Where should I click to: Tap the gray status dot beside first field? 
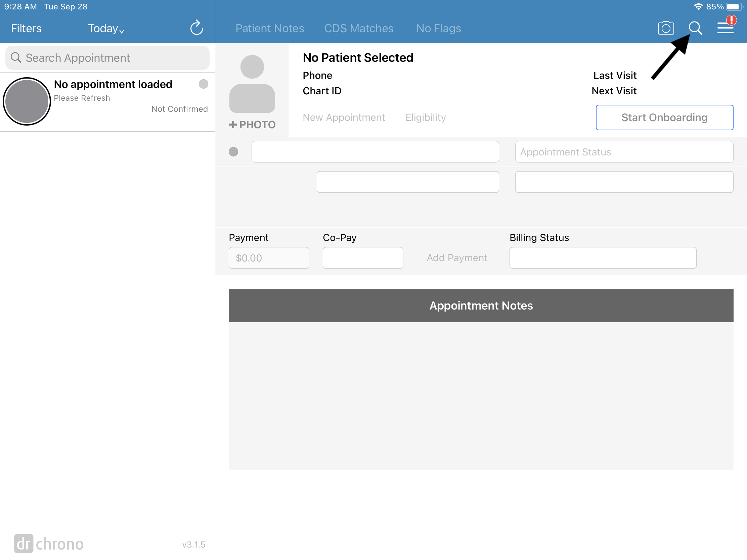(233, 152)
